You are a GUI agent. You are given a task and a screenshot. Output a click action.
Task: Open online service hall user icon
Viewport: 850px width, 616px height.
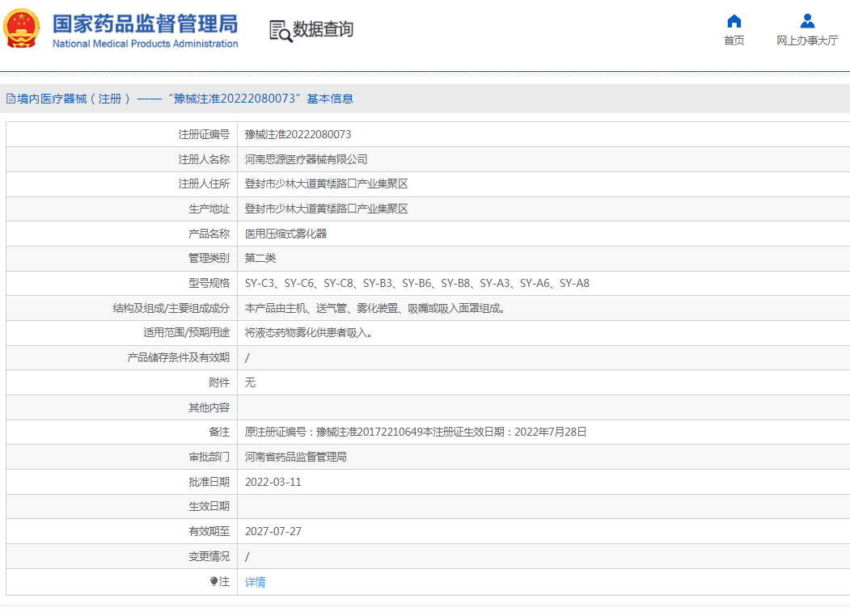(x=807, y=21)
